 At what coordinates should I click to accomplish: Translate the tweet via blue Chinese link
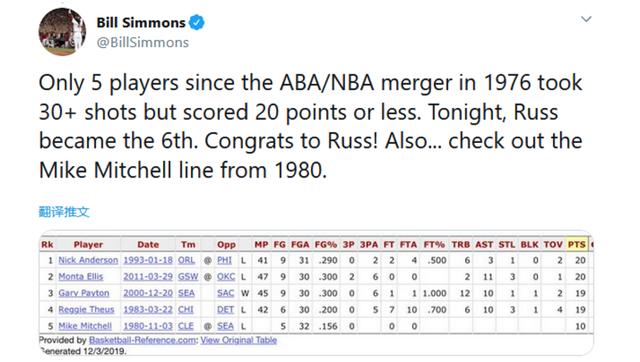click(x=64, y=212)
